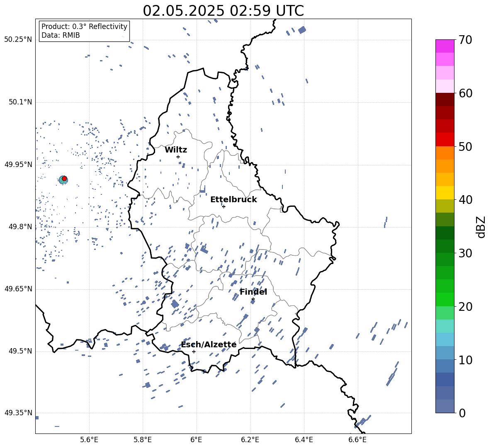Screen dimensions: 491x448
Task: Click the title 02.05.2025 02:59 UTC
Action: coord(223,11)
